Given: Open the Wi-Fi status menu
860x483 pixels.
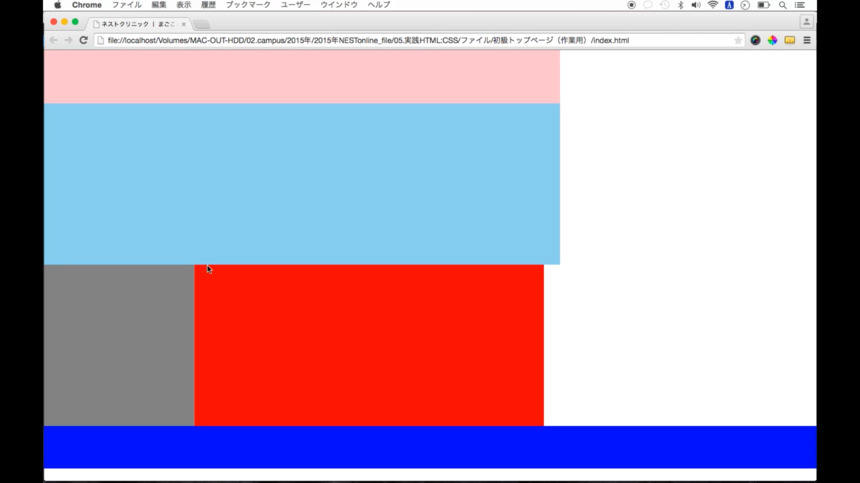Looking at the screenshot, I should point(712,5).
